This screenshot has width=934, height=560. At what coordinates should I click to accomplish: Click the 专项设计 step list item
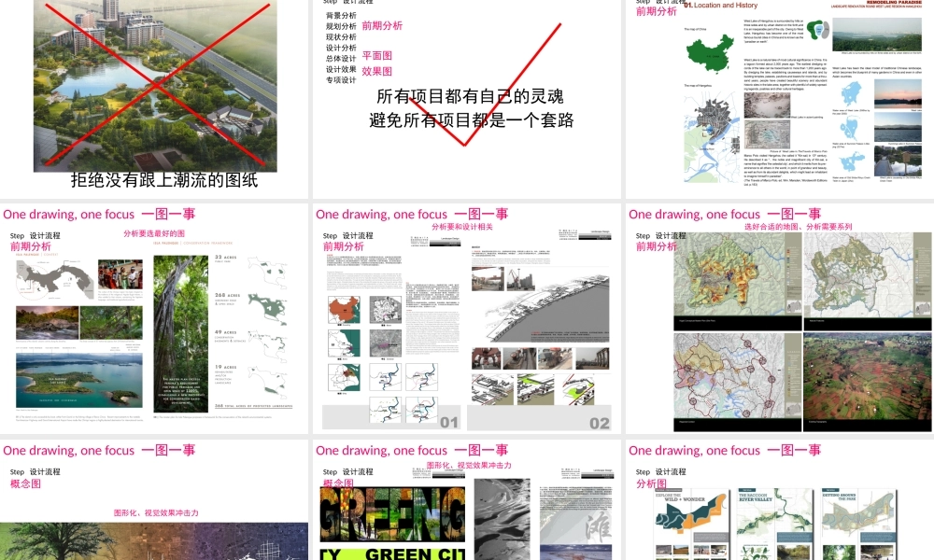(x=341, y=80)
